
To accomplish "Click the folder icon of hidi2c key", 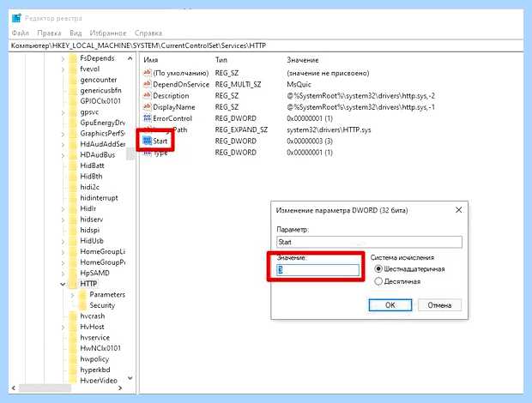I will 73,188.
